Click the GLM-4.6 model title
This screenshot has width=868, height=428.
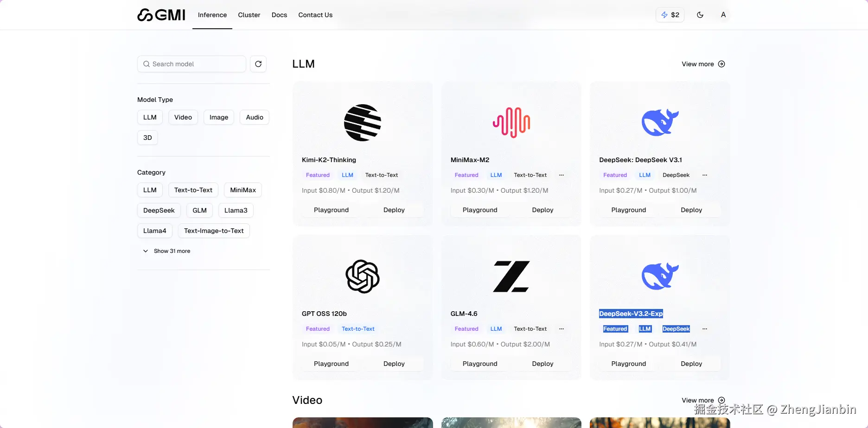coord(464,314)
